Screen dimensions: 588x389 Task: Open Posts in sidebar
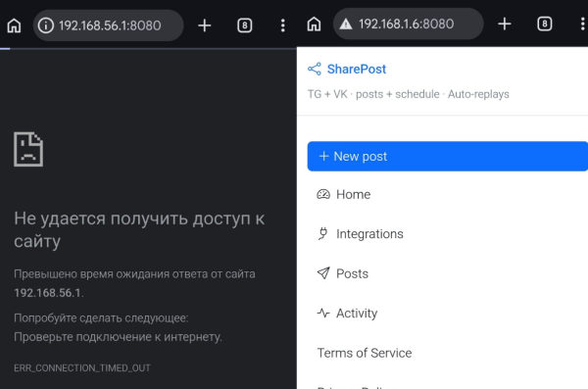(343, 273)
